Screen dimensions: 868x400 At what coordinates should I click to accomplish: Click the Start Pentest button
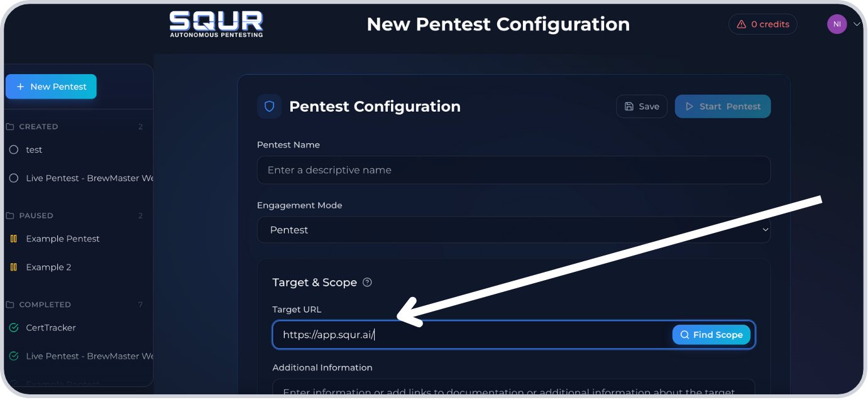tap(722, 107)
